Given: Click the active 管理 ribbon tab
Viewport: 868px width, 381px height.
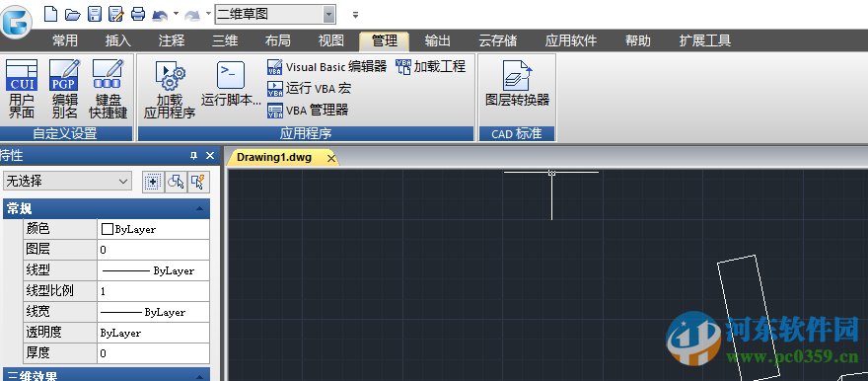Looking at the screenshot, I should (384, 40).
